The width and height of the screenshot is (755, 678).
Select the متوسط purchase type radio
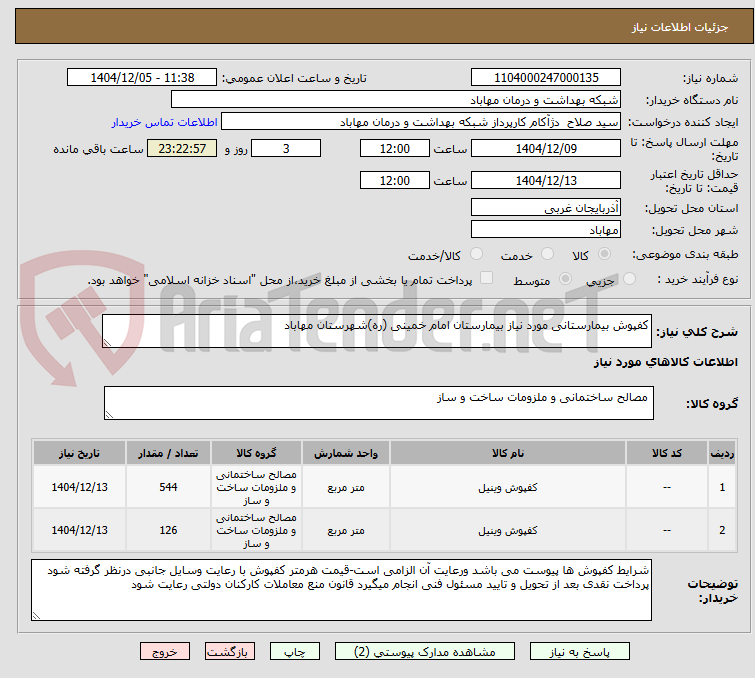point(565,279)
